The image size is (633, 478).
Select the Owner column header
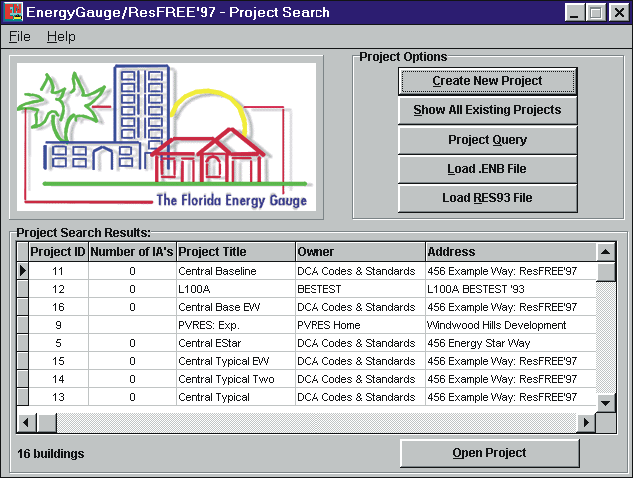point(360,252)
